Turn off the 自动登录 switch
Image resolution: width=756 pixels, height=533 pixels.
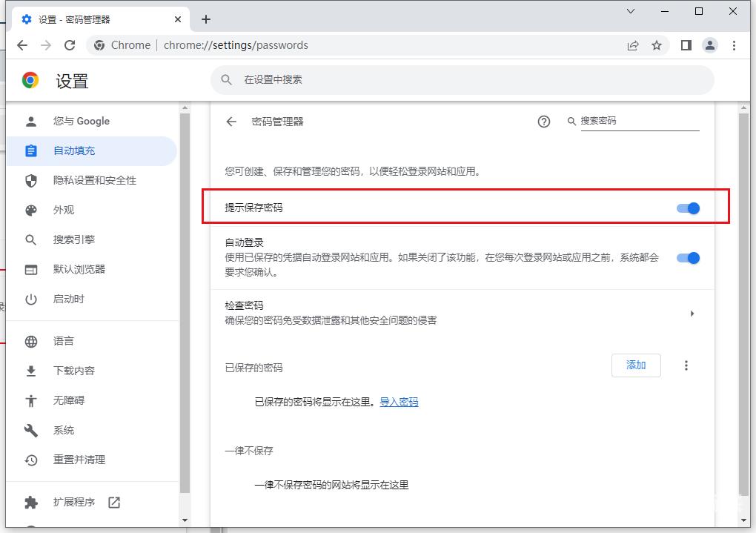[x=689, y=258]
